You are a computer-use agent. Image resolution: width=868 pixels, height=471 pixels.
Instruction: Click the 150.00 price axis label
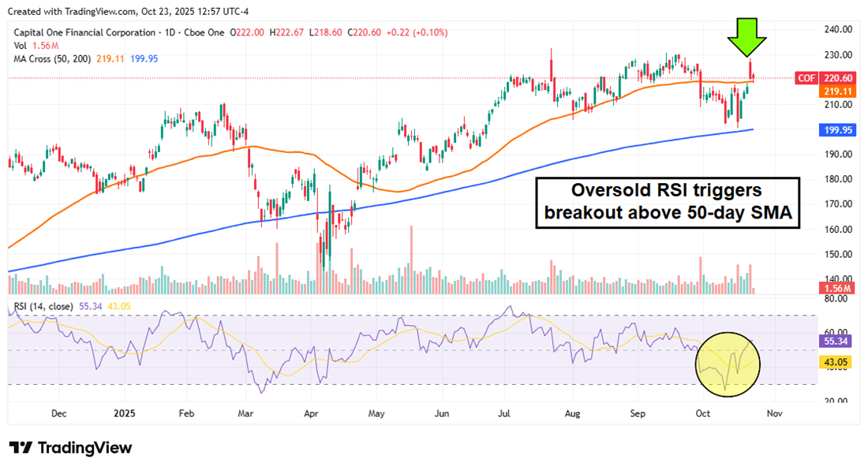(838, 255)
